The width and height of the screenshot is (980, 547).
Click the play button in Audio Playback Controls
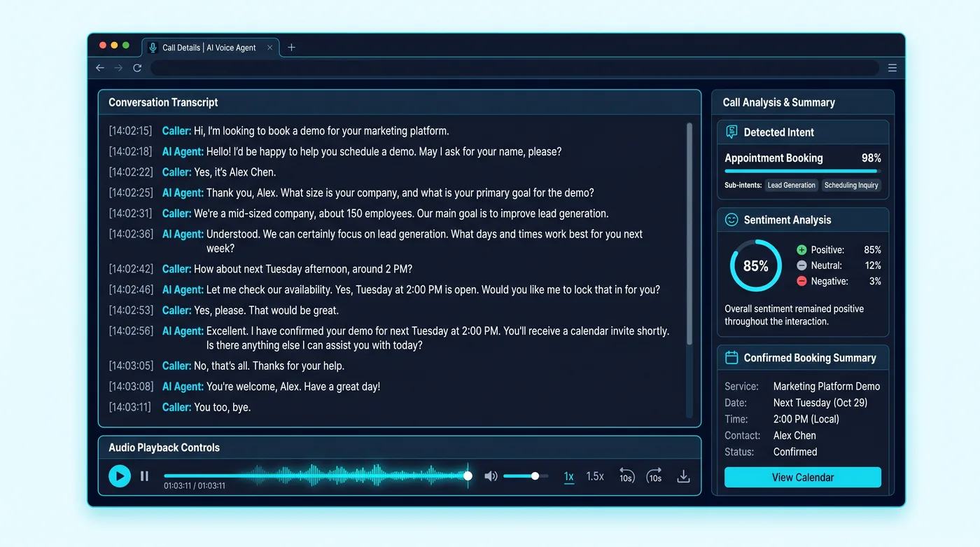coord(120,476)
